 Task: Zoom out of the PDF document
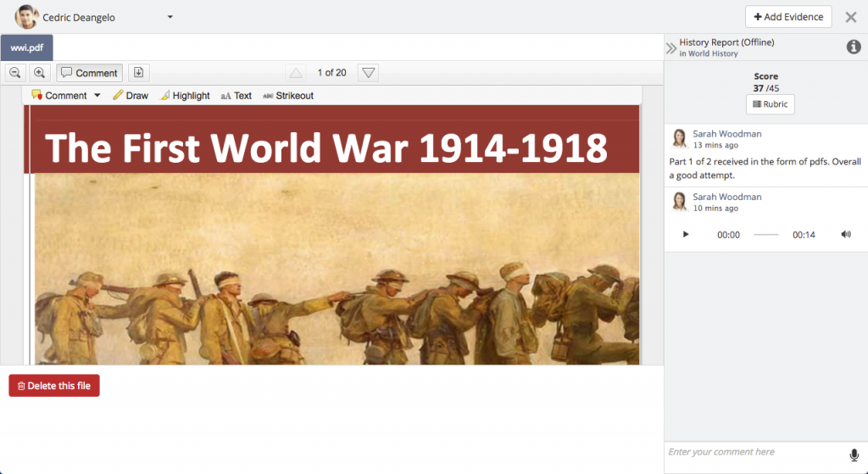(x=15, y=73)
